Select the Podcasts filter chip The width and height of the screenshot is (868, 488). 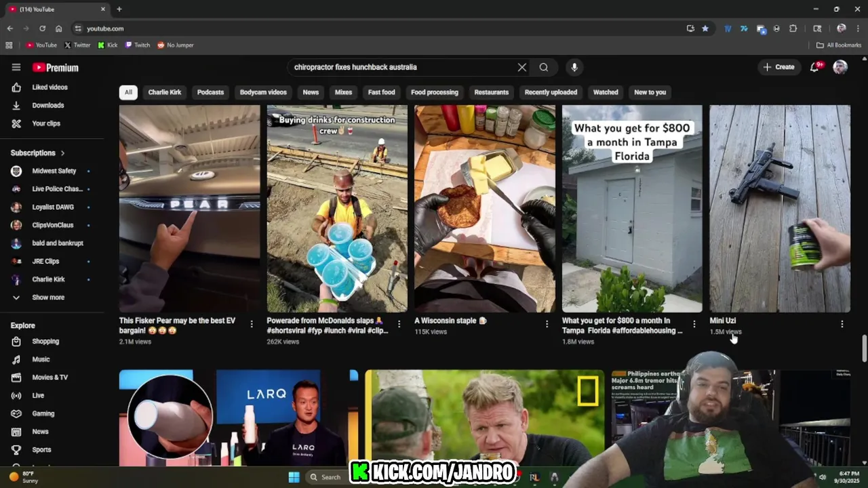click(x=210, y=92)
